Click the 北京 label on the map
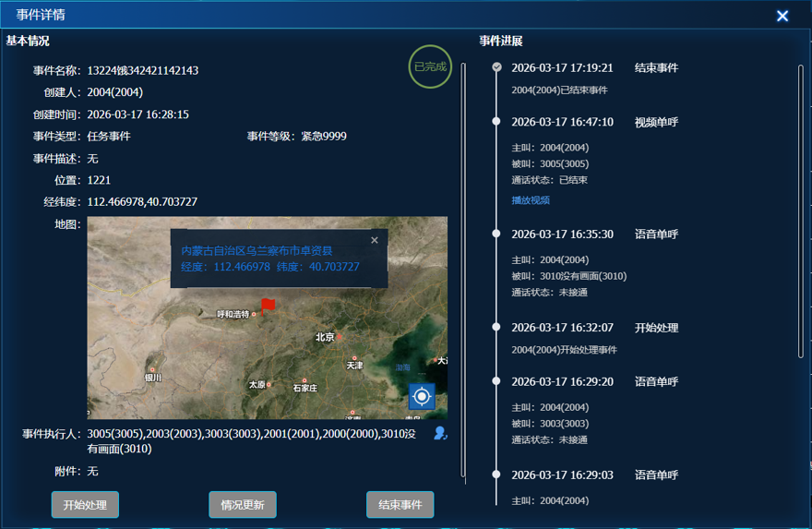The image size is (812, 529). point(325,337)
